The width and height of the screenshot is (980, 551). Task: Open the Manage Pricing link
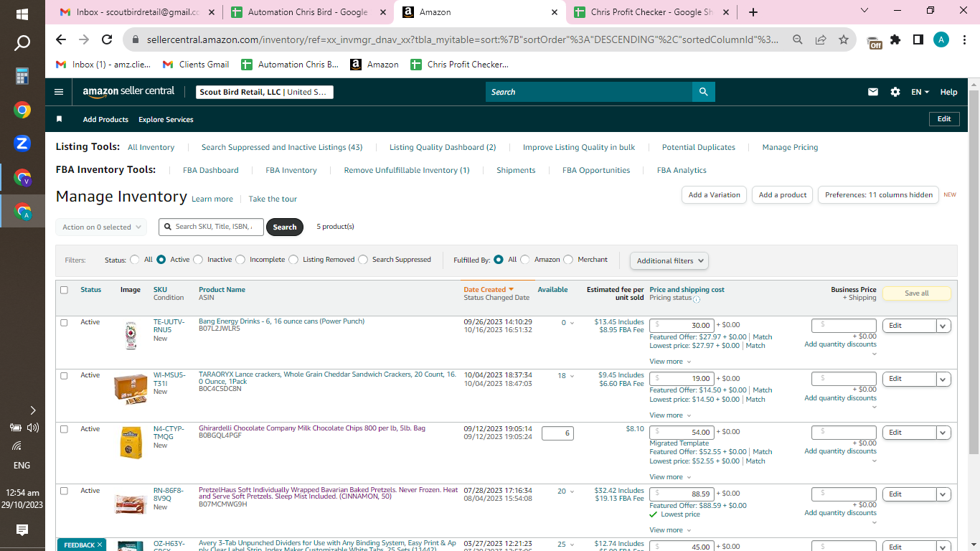pos(790,147)
